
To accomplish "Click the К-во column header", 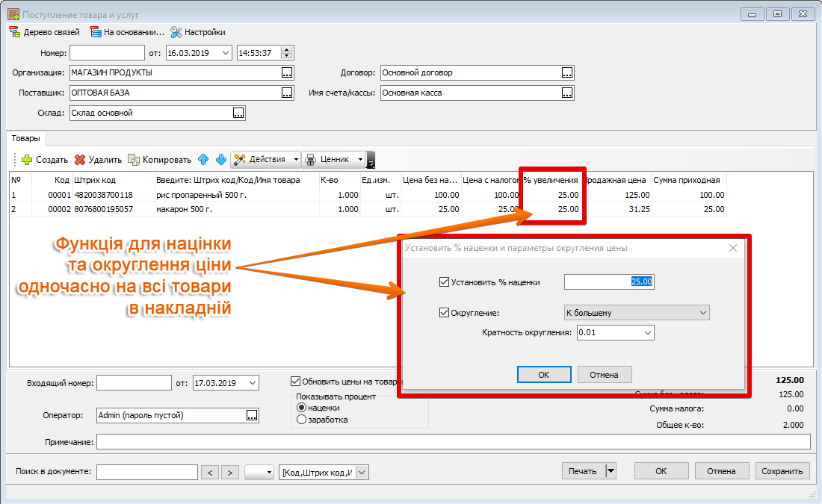I will (x=340, y=180).
